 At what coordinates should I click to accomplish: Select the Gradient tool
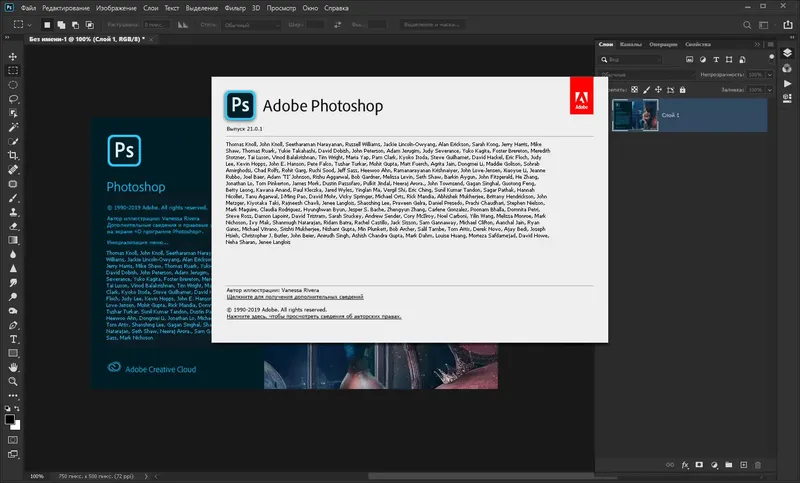13,240
